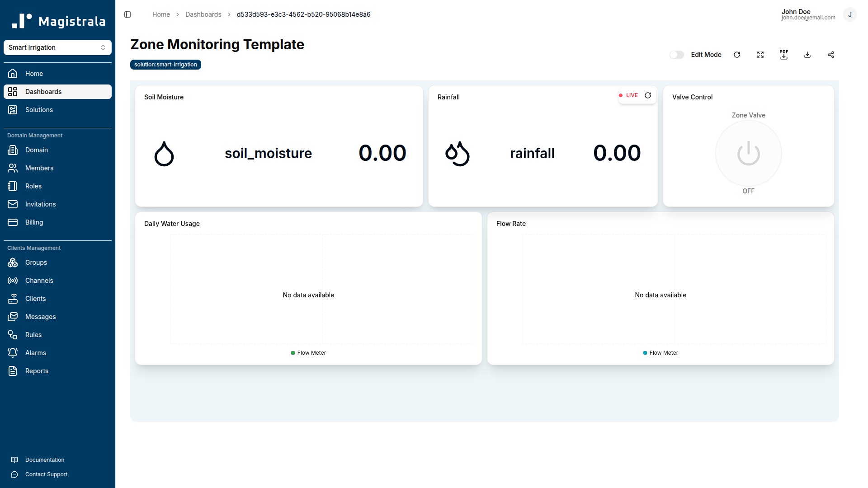Click the Flow Meter legend swatch
This screenshot has height=488, width=868.
point(292,353)
